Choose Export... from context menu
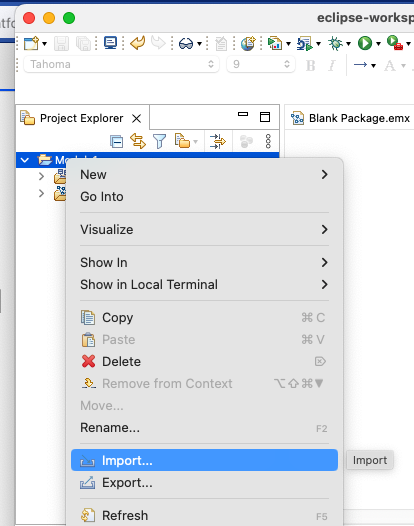The height and width of the screenshot is (526, 414). click(204, 482)
